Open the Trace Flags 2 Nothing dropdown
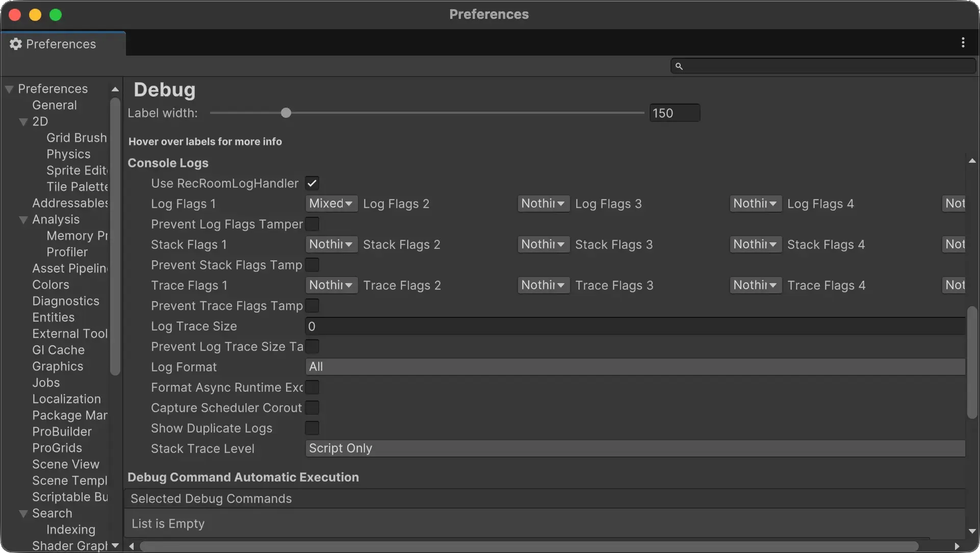 (543, 285)
